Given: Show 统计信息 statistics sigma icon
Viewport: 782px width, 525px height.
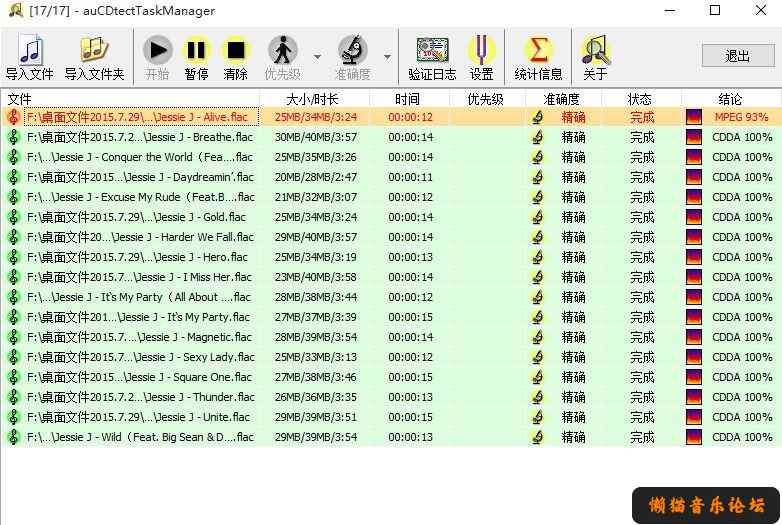Looking at the screenshot, I should point(538,50).
